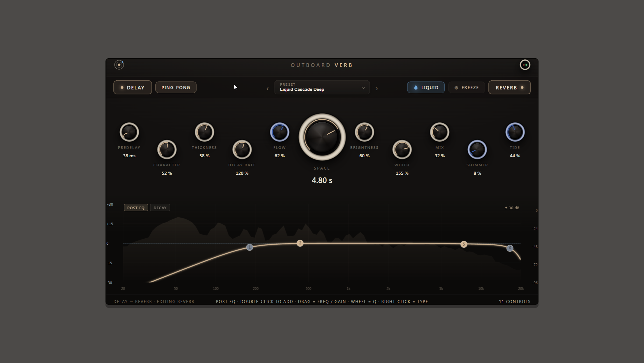Click the 11 Controls status text
The height and width of the screenshot is (363, 644).
tap(514, 302)
